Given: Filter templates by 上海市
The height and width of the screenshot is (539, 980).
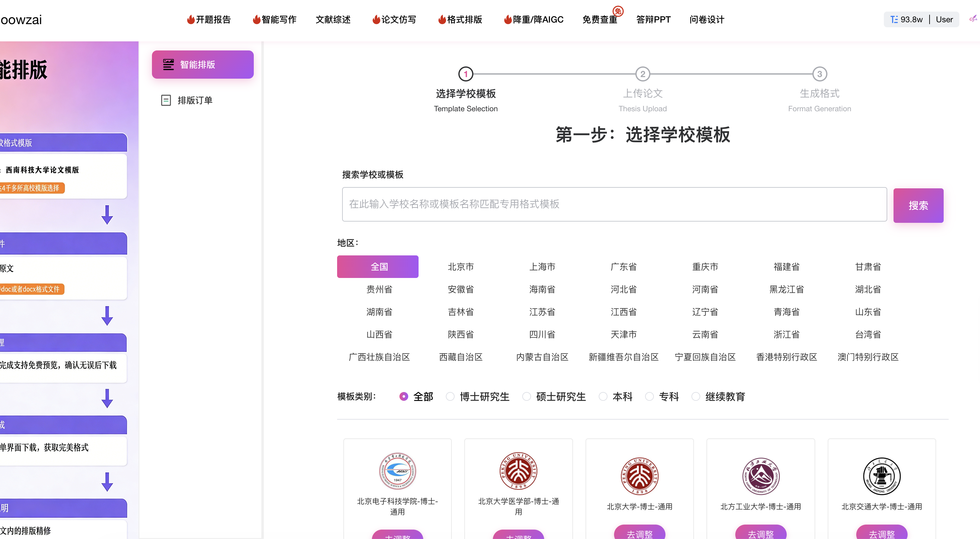Looking at the screenshot, I should pyautogui.click(x=542, y=266).
